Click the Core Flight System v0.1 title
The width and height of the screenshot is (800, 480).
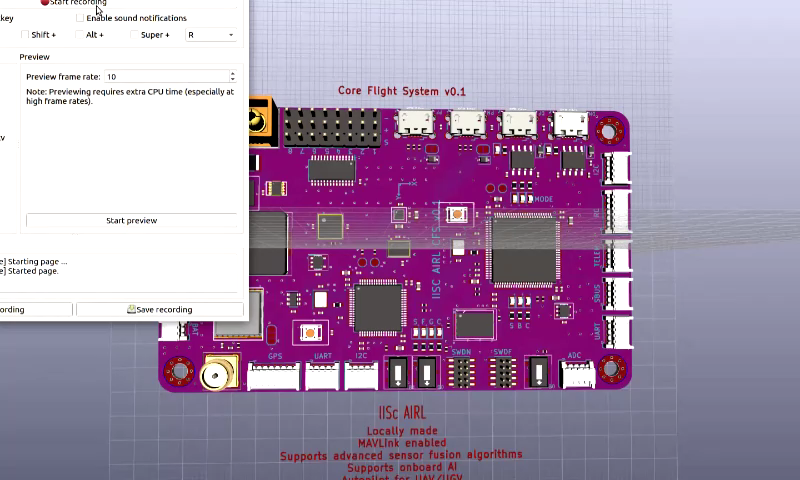[402, 91]
